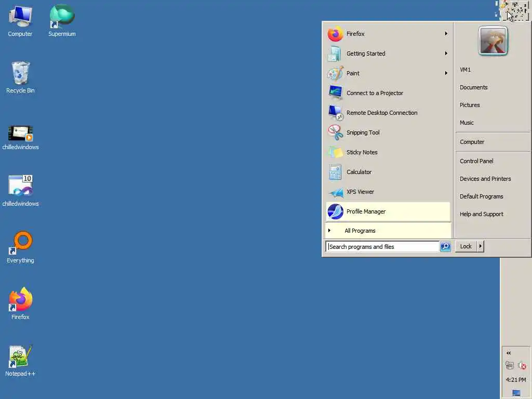Expand Firefox submenu arrow
This screenshot has width=532, height=399.
pos(446,34)
